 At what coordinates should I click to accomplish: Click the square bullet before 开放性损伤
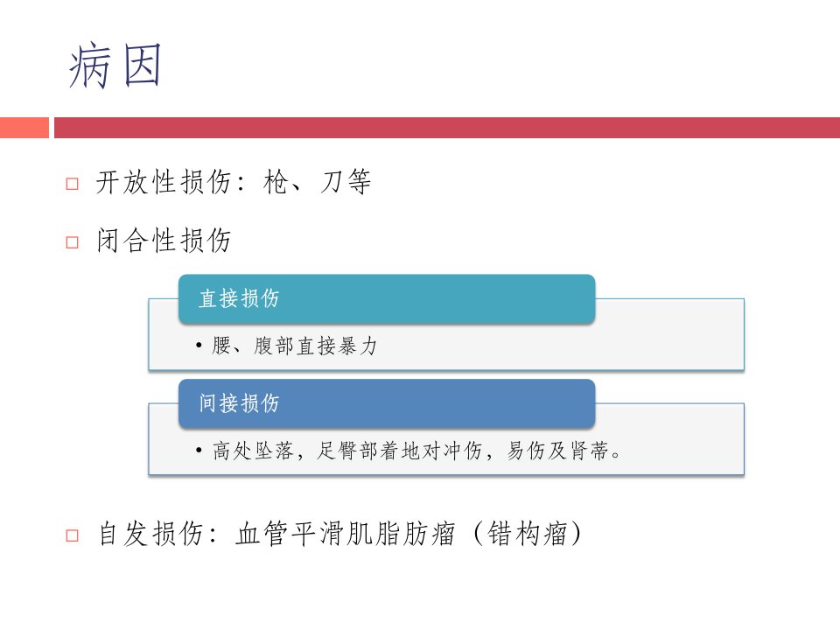point(73,185)
